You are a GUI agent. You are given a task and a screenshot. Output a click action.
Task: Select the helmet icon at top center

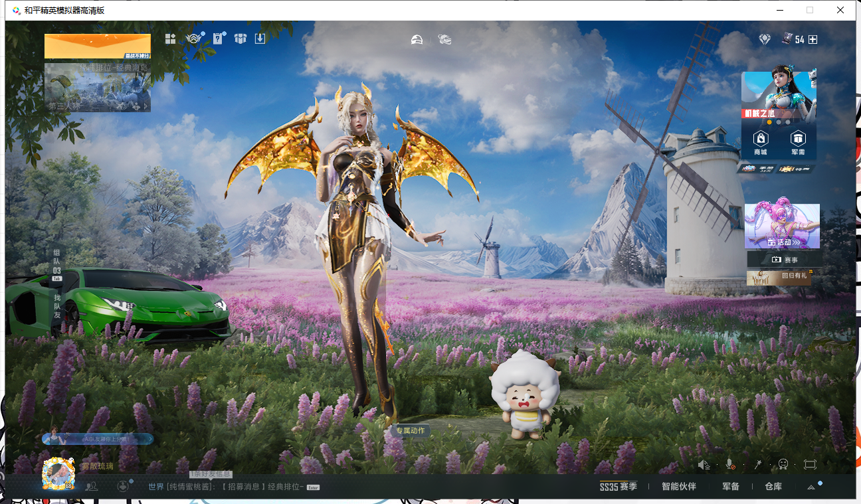pyautogui.click(x=417, y=40)
